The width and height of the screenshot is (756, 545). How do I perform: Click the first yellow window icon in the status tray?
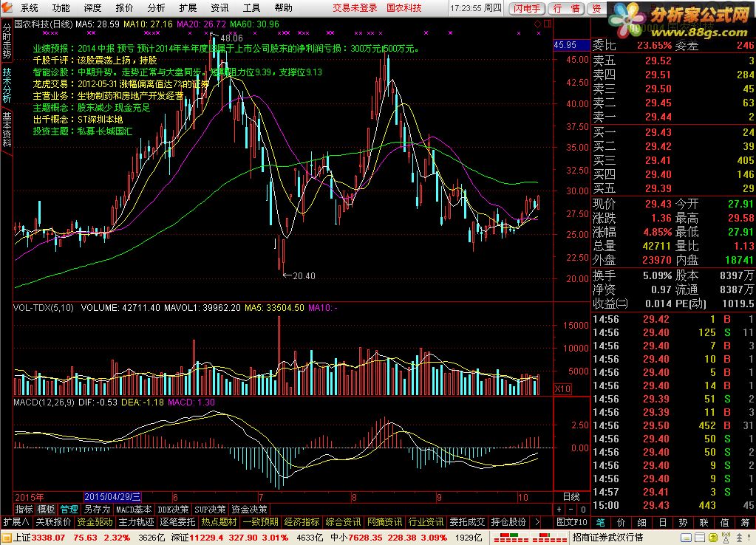tap(687, 538)
